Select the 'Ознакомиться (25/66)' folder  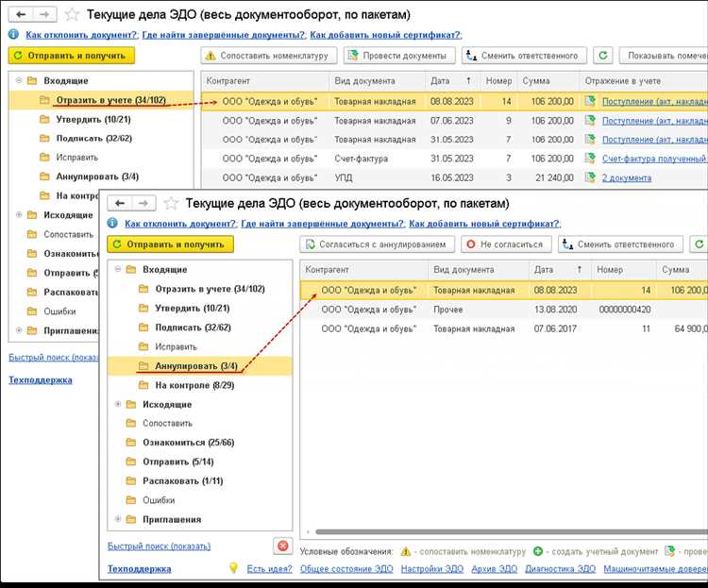click(x=188, y=443)
